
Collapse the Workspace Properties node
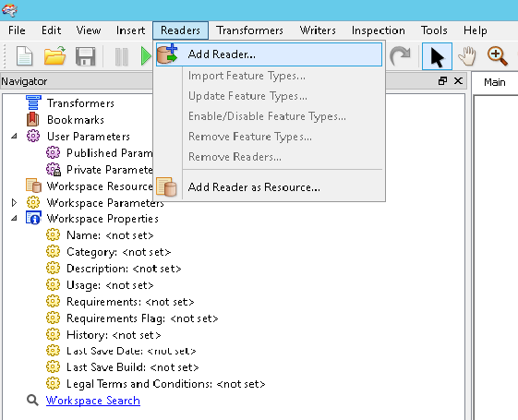pyautogui.click(x=14, y=218)
